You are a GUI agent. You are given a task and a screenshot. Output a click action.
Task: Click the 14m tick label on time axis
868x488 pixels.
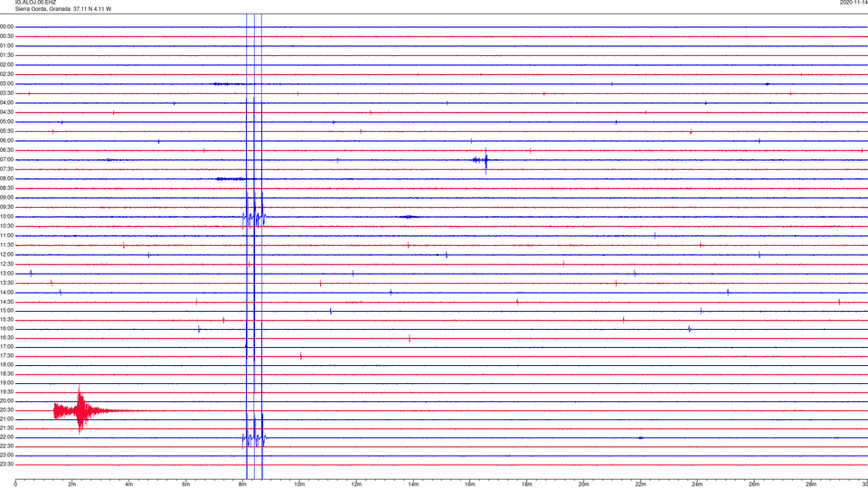413,484
